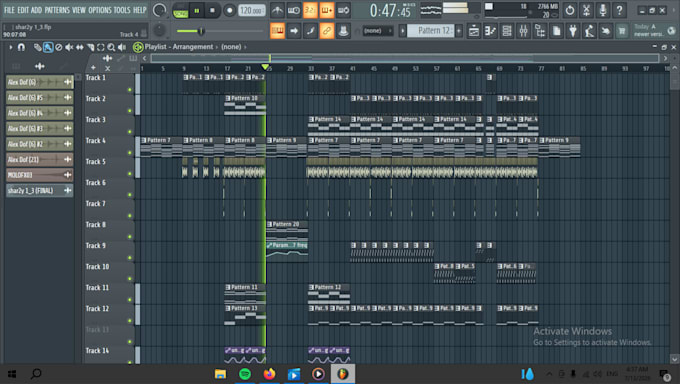This screenshot has height=384, width=680.
Task: Open the playlist options menu arrow
Action: click(11, 47)
